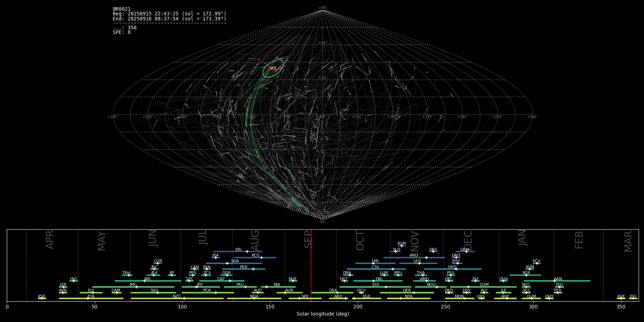Select the STA shower label

(x=375, y=284)
